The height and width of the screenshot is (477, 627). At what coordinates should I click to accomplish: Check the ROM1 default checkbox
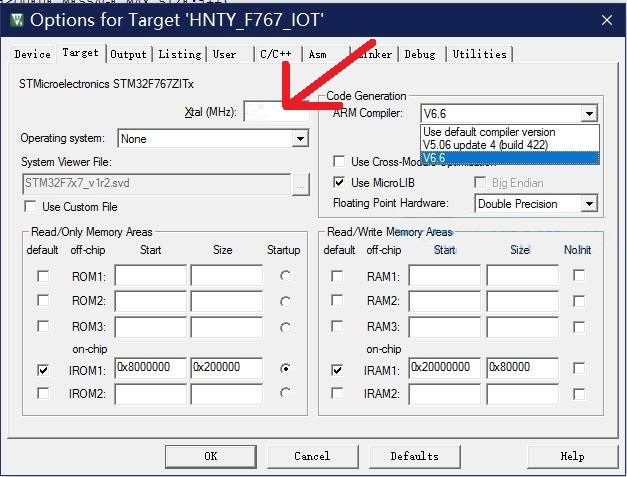tap(43, 276)
